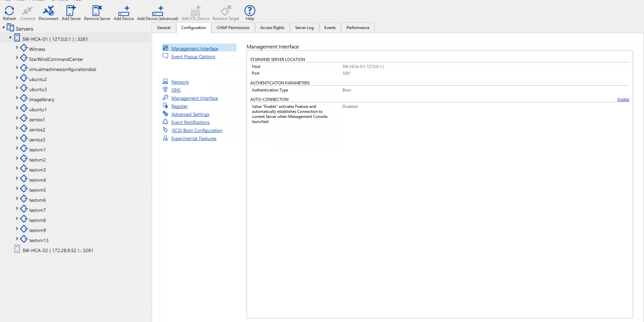The height and width of the screenshot is (322, 644).
Task: Expand the testvm13 target node
Action: tap(17, 239)
